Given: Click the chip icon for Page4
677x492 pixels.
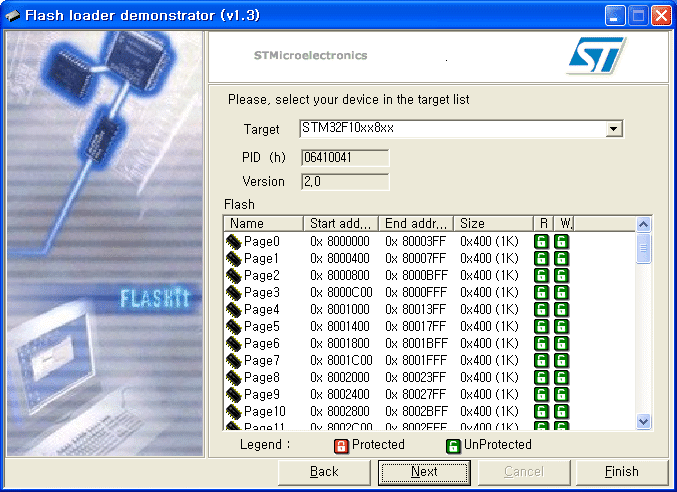Looking at the screenshot, I should point(233,309).
